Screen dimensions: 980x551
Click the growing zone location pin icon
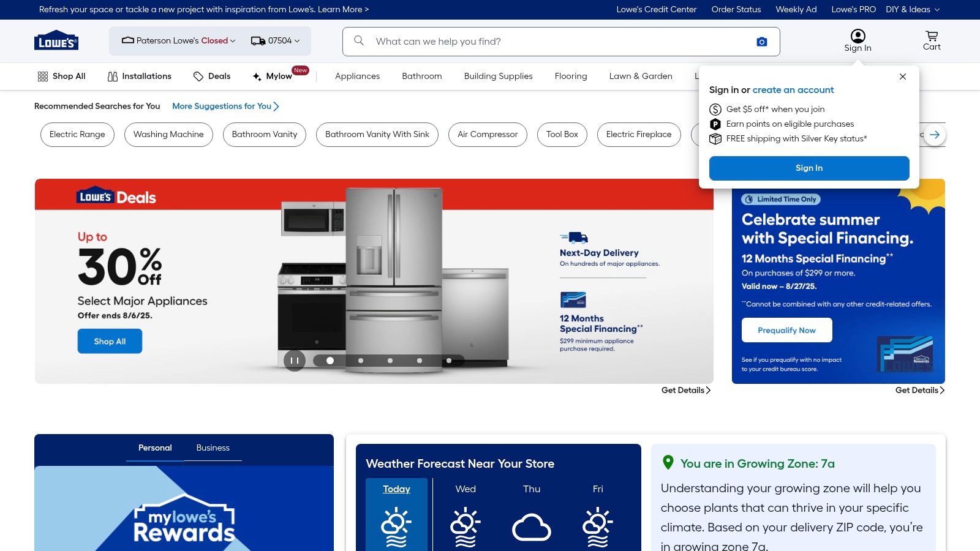click(x=668, y=463)
